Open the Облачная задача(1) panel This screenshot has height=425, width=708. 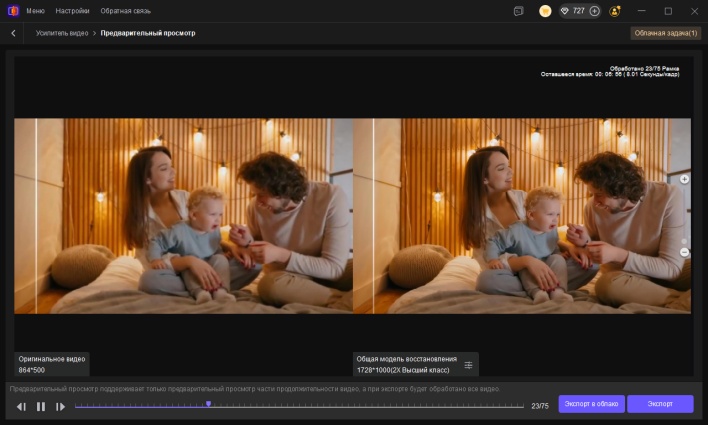coord(665,33)
